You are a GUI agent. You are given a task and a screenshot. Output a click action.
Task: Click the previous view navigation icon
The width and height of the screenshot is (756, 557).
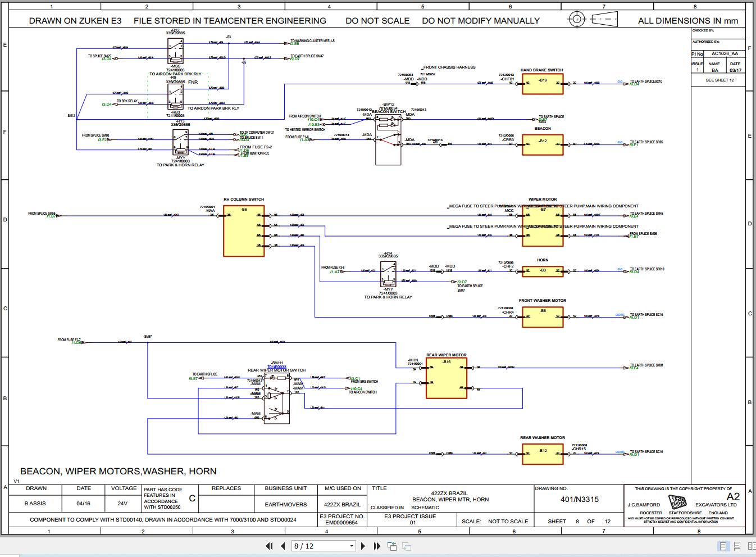click(x=392, y=546)
